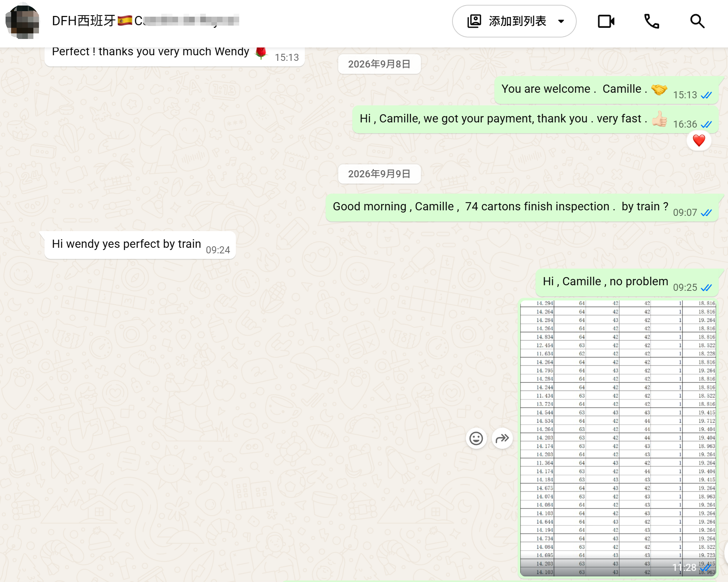The width and height of the screenshot is (728, 582).
Task: React to image with emoji button
Action: tap(476, 438)
